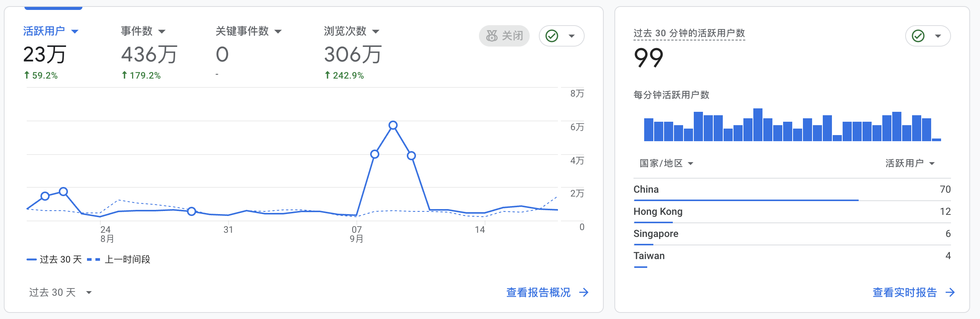Click the anomaly icon on the 关闭 button
This screenshot has width=980, height=319.
click(492, 36)
